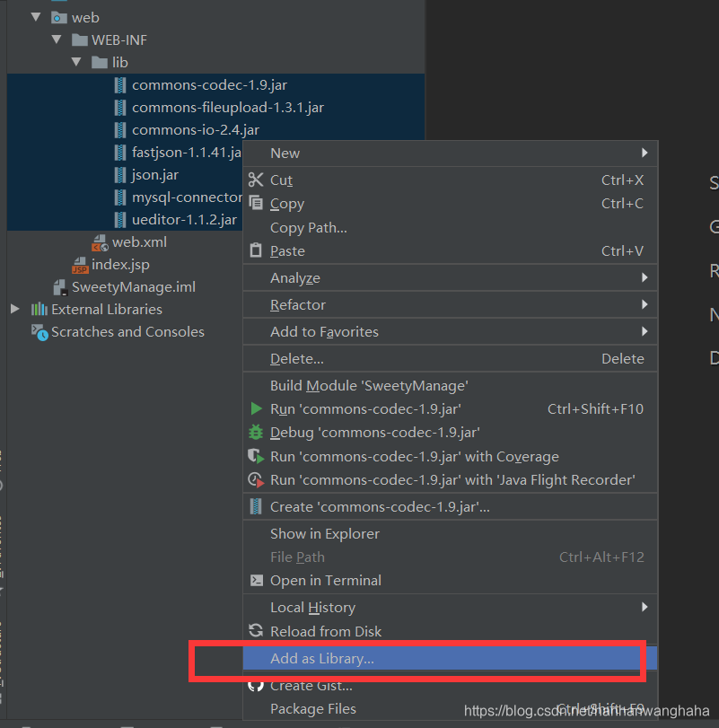
Task: Click the commons-codec-1.9.jar archive icon
Action: [120, 85]
